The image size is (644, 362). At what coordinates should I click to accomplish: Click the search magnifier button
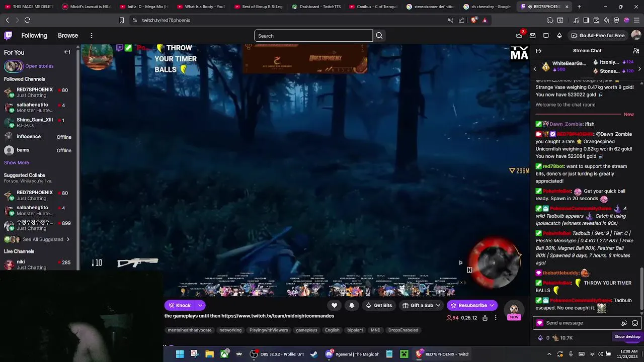click(x=379, y=36)
